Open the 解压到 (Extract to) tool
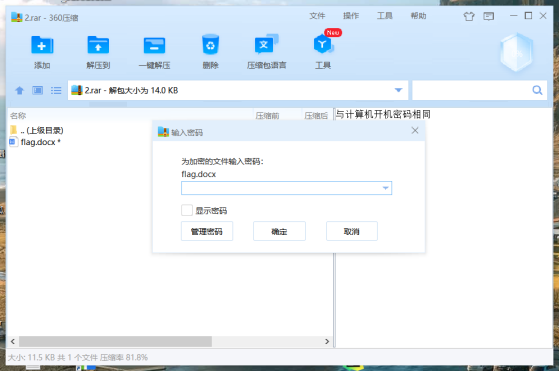This screenshot has height=371, width=559. [x=98, y=45]
